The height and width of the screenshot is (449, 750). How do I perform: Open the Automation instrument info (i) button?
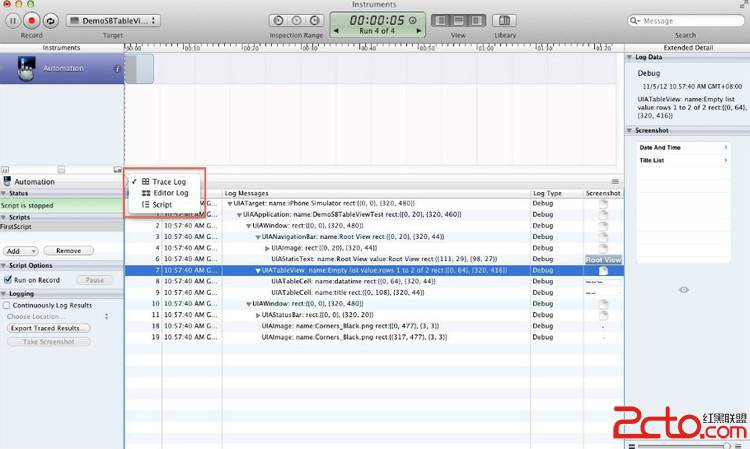(117, 69)
